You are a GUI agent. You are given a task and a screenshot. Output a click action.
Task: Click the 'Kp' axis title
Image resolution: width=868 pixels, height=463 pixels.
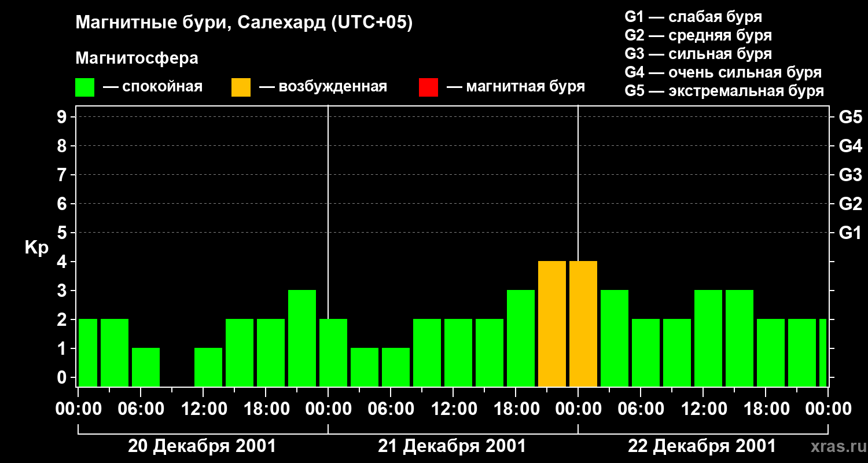[x=36, y=248]
